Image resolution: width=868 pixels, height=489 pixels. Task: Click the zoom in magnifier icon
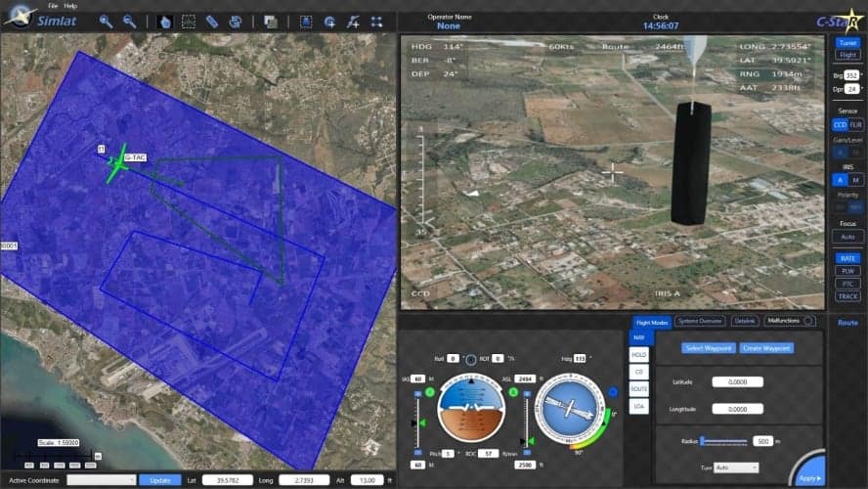pos(106,22)
